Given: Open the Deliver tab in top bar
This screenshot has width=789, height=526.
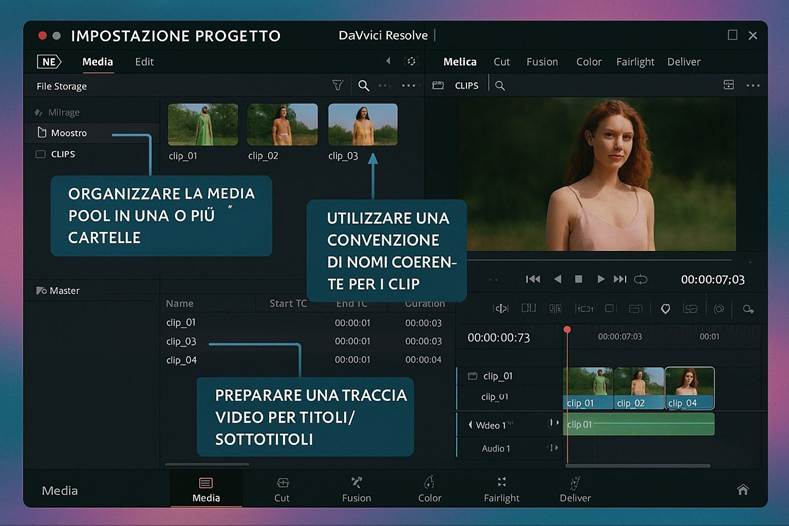Looking at the screenshot, I should (x=684, y=62).
